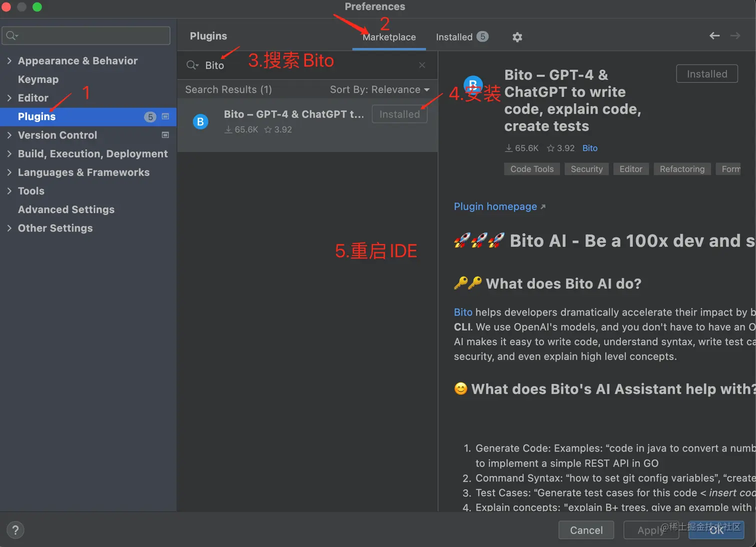Go back with the left arrow
756x547 pixels.
714,35
